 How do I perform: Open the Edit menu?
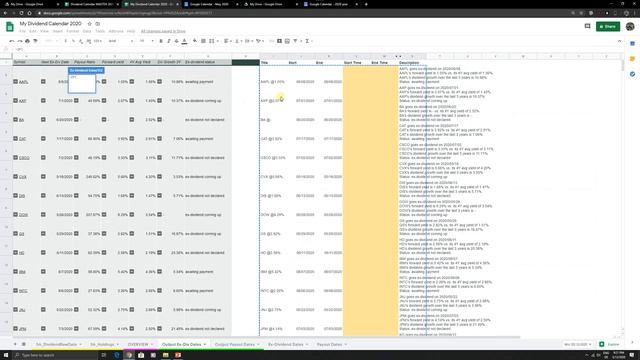[33, 31]
